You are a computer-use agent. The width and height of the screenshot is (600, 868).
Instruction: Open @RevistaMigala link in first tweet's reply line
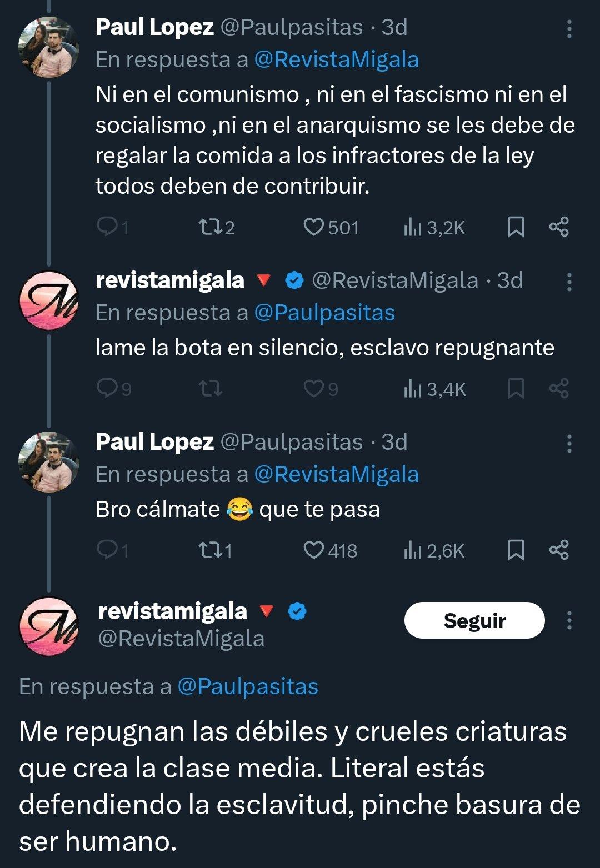pyautogui.click(x=336, y=60)
